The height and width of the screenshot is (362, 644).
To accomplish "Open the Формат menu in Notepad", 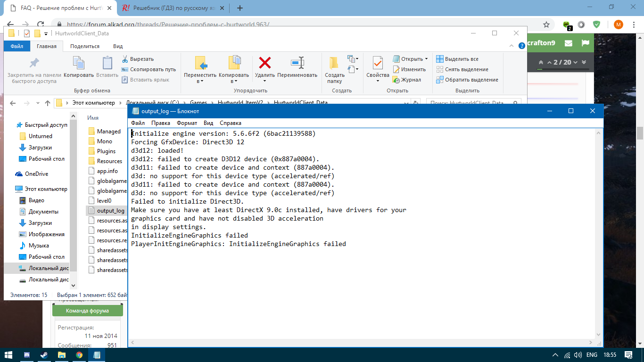I will [187, 123].
